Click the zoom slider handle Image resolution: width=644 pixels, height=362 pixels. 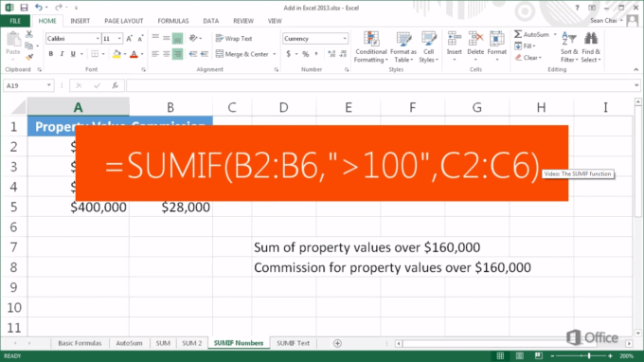tap(589, 355)
